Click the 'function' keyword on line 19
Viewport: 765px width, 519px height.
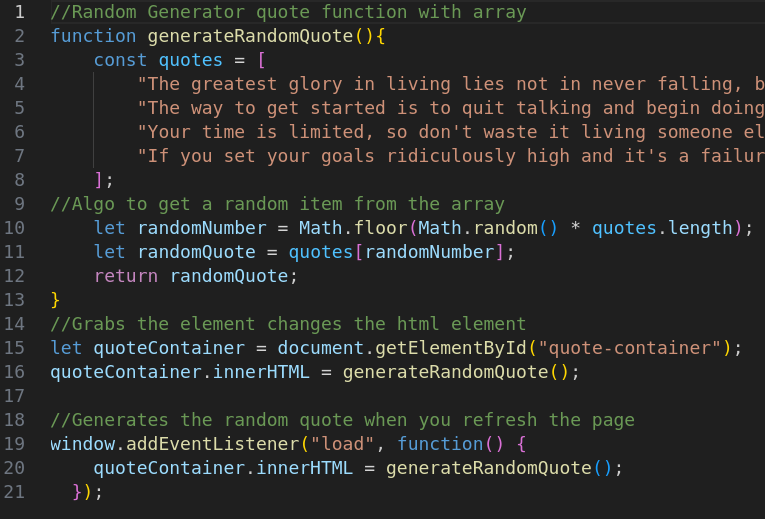click(x=440, y=444)
